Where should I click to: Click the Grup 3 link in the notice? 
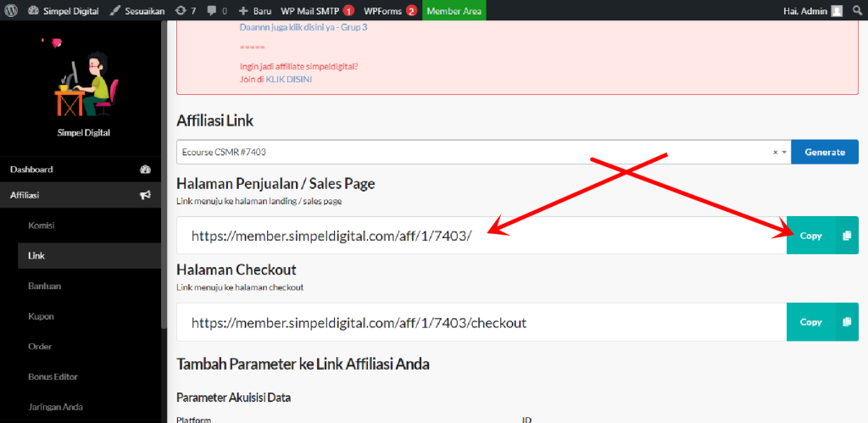[x=303, y=26]
